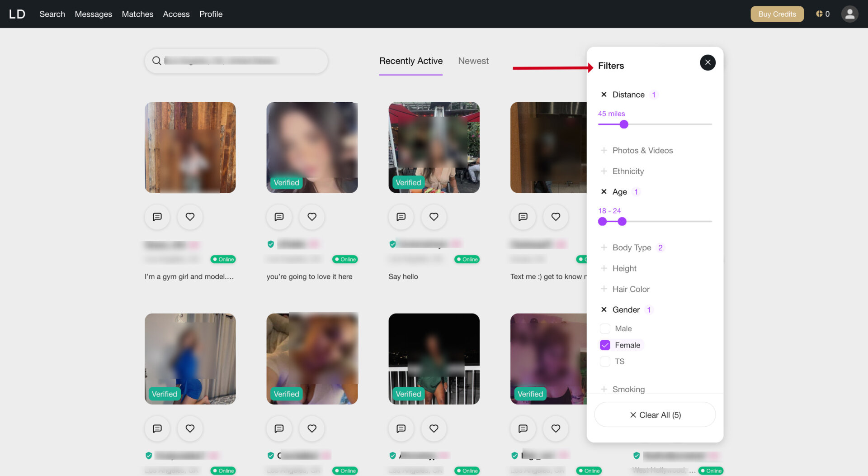Uncheck the Female gender checkbox
The width and height of the screenshot is (868, 476).
(x=605, y=345)
